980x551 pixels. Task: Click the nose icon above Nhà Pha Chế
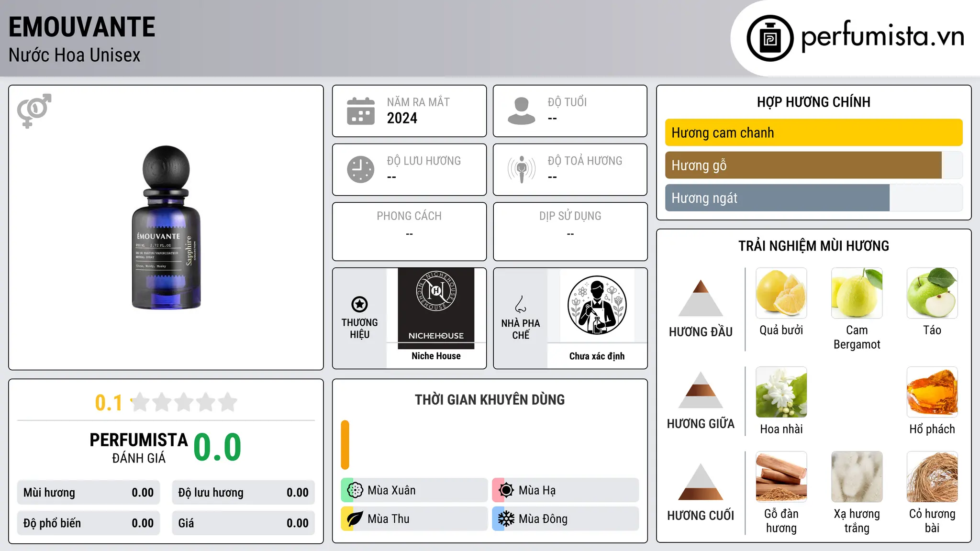pyautogui.click(x=521, y=304)
